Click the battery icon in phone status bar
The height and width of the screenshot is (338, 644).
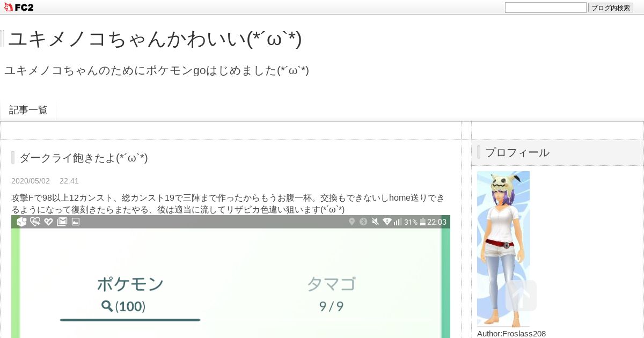tap(423, 222)
